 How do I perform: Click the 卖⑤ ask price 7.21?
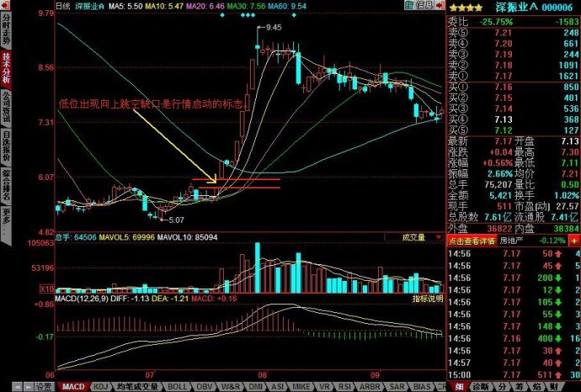point(504,33)
